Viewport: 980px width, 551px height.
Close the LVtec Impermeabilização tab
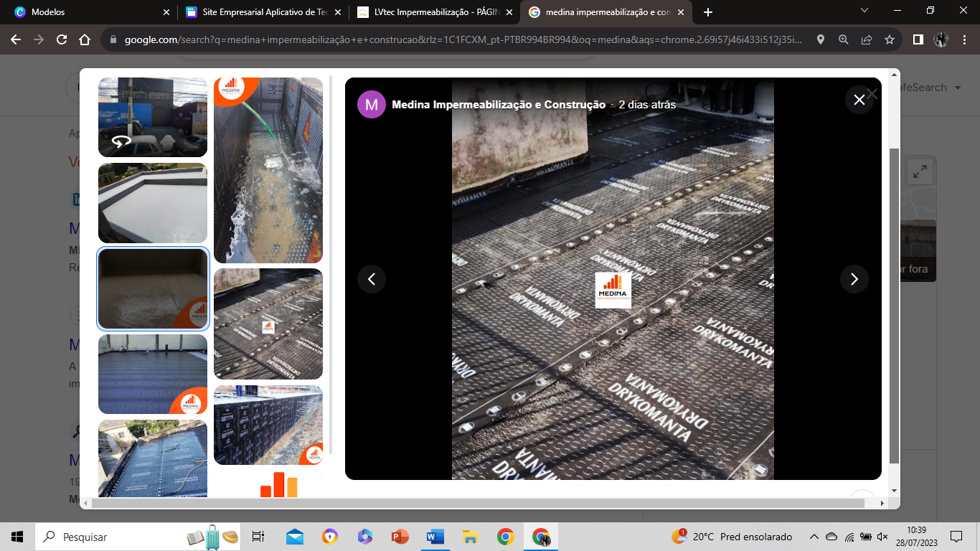click(x=509, y=12)
